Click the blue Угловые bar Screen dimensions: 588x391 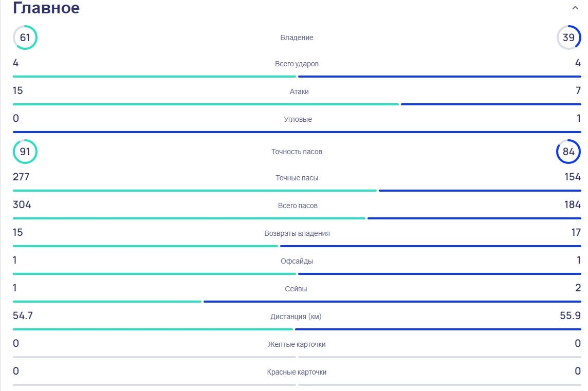[x=297, y=132]
